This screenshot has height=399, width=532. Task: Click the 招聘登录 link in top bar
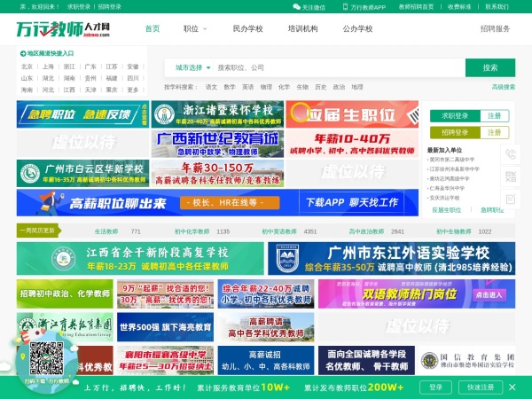tap(109, 7)
